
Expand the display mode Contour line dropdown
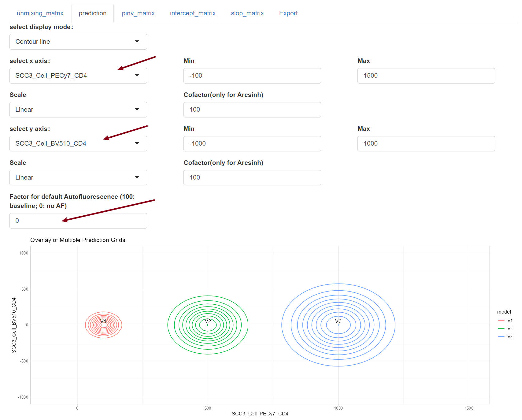[x=78, y=42]
